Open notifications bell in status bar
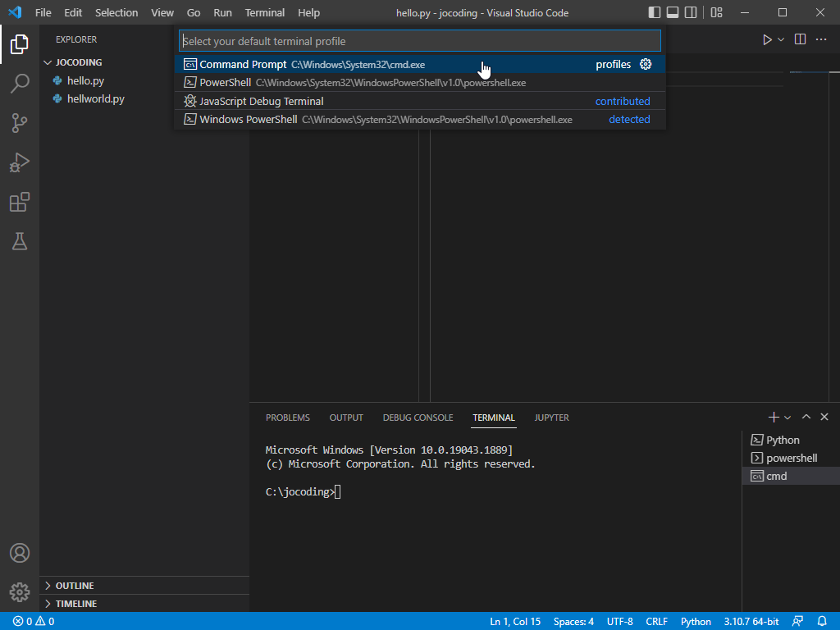Screen dimensions: 840x630 pos(822,622)
